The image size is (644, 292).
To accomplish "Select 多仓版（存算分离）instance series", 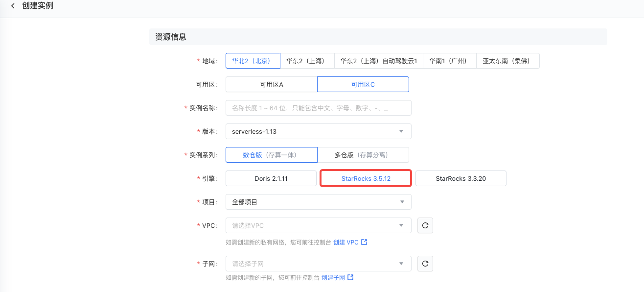I will [x=363, y=155].
